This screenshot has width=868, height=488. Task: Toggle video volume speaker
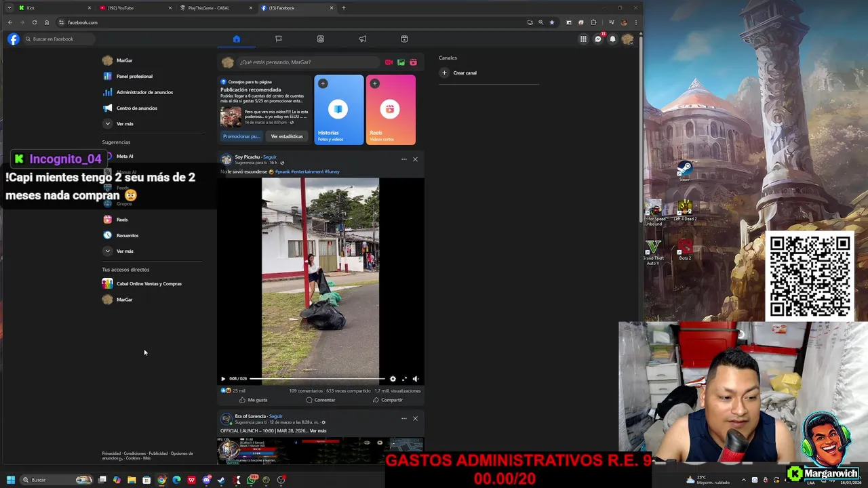pos(416,379)
